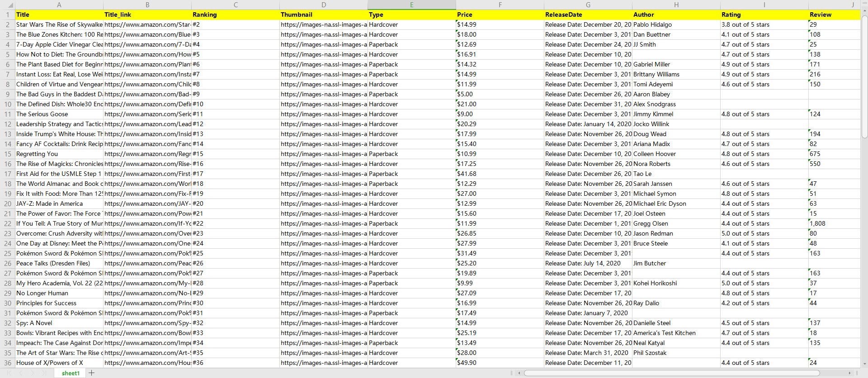This screenshot has width=868, height=378.
Task: Click the '675' review count cell
Action: 834,154
